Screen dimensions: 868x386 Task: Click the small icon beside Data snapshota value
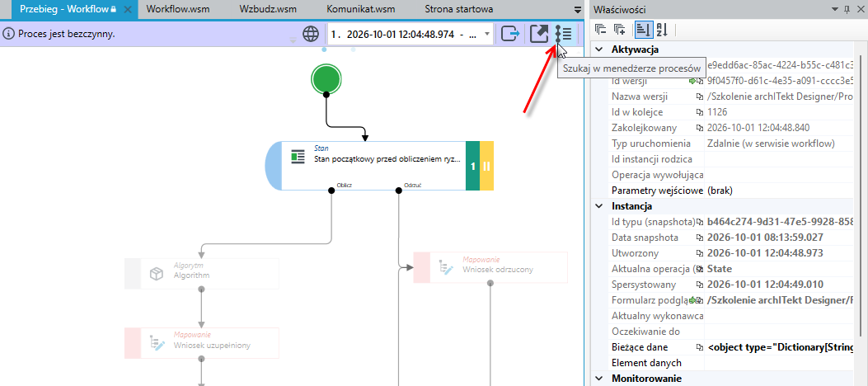click(700, 238)
